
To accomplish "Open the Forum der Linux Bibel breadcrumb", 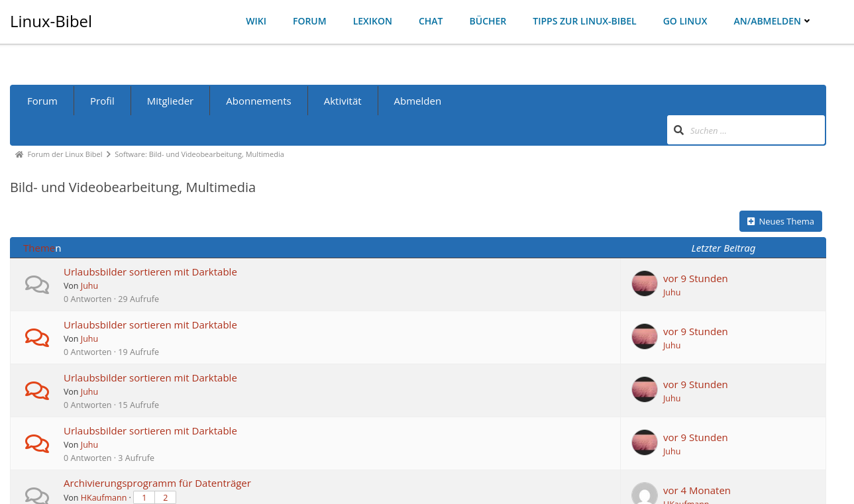I will (x=65, y=154).
